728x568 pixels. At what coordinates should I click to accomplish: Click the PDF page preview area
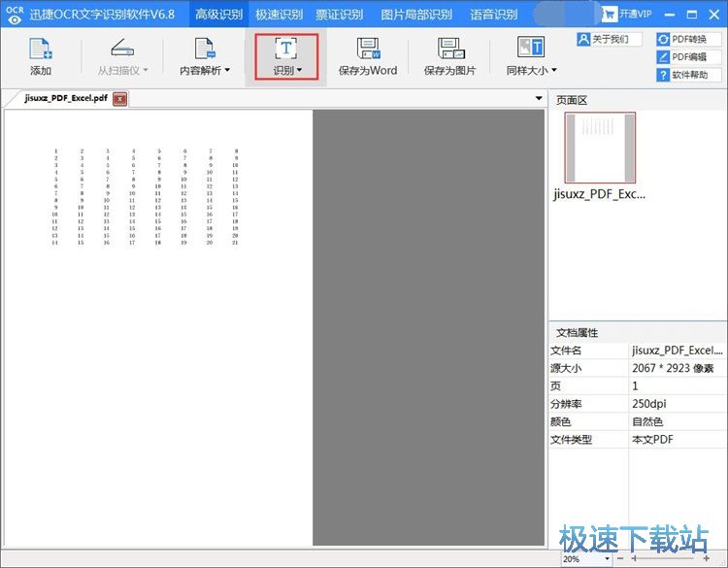(158, 327)
